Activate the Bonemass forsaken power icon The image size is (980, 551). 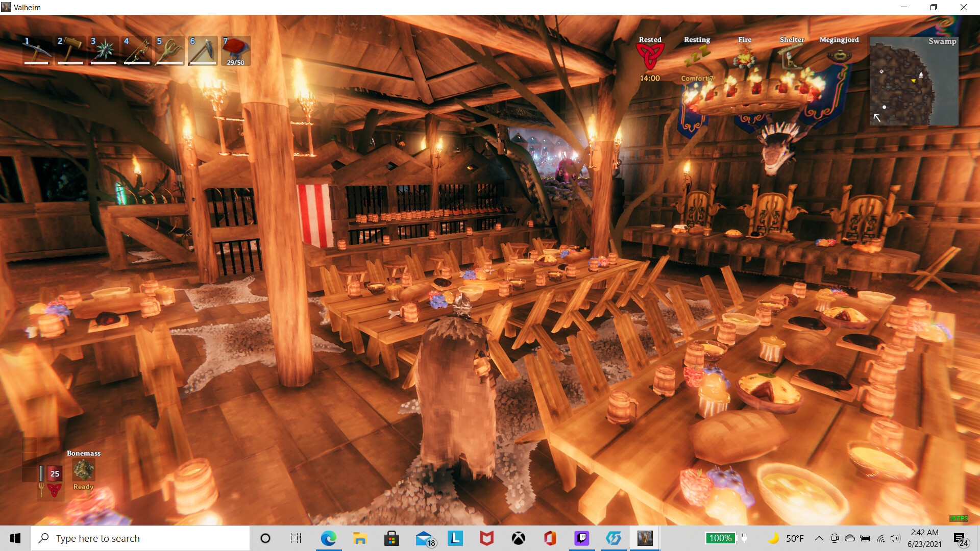tap(83, 470)
